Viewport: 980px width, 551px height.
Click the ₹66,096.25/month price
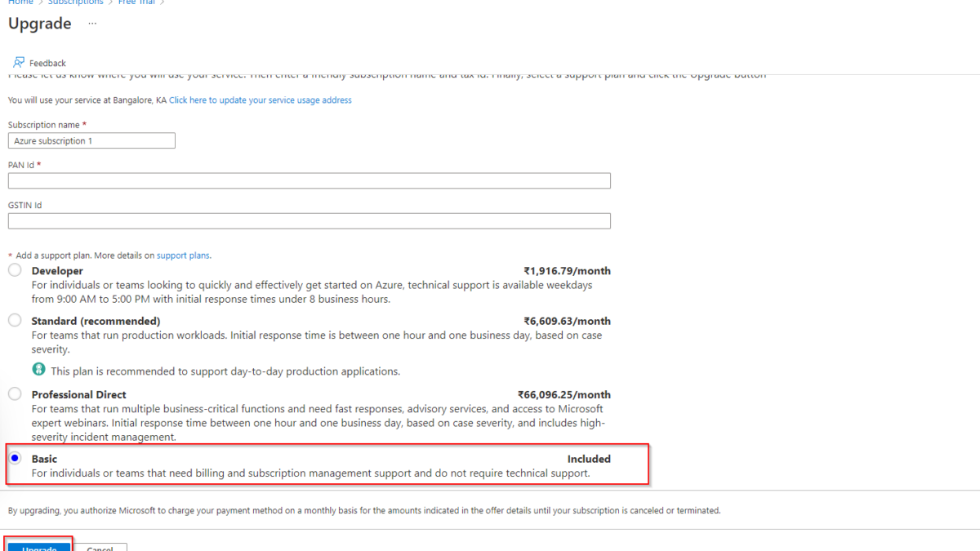(x=564, y=395)
